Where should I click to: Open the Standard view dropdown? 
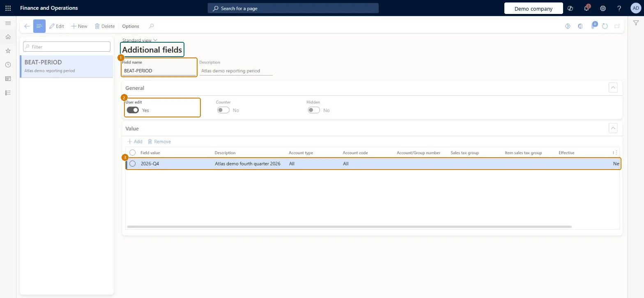[x=140, y=40]
